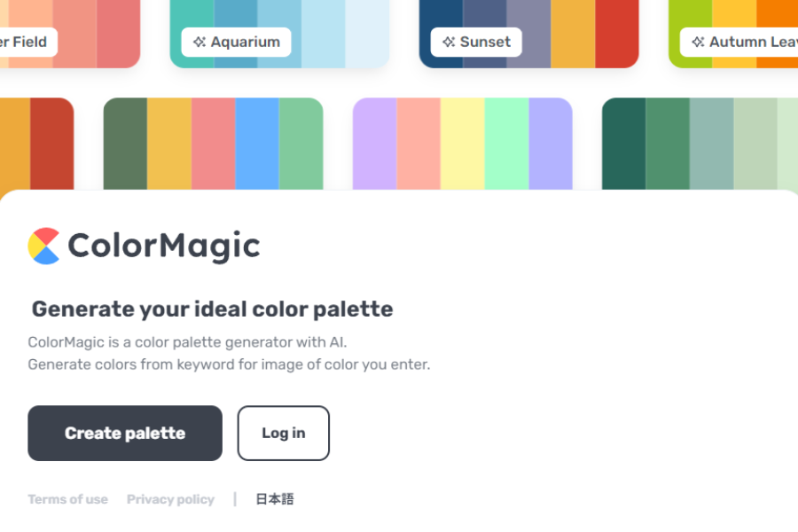Open the Autumn Leaves palette label
Screen dimensions: 798x532
pyautogui.click(x=749, y=42)
